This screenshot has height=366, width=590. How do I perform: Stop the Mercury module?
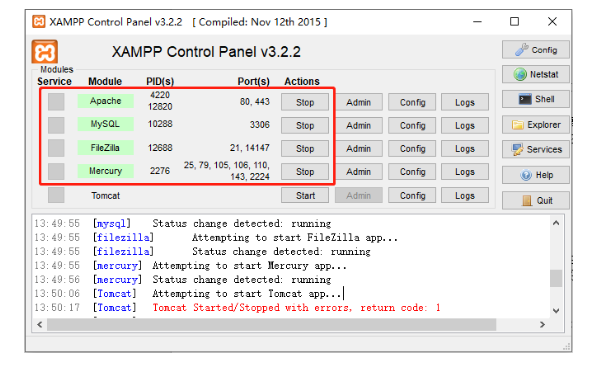coord(305,172)
